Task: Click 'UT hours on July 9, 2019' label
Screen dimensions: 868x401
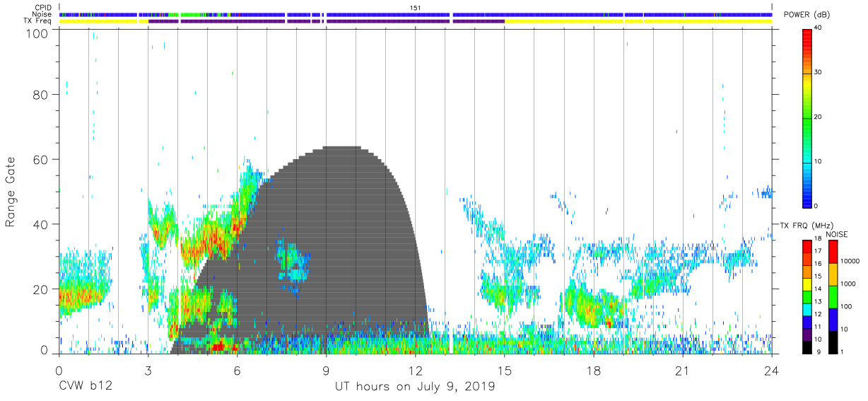Action: [x=415, y=387]
